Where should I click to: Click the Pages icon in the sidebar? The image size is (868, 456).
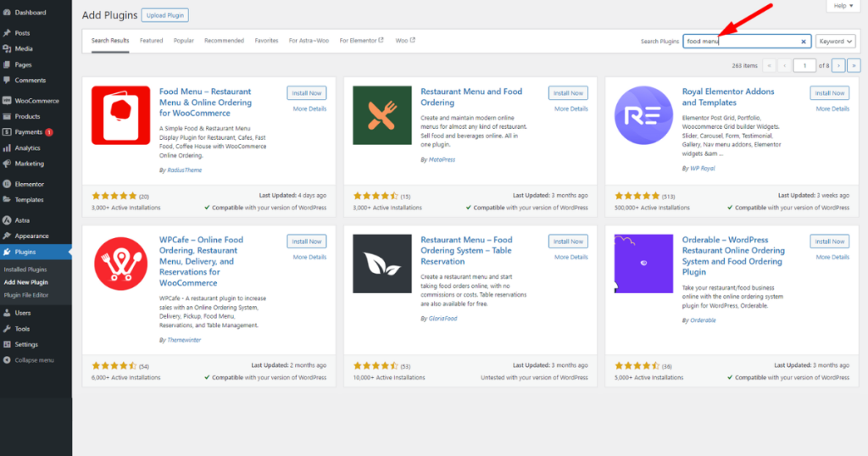point(7,64)
